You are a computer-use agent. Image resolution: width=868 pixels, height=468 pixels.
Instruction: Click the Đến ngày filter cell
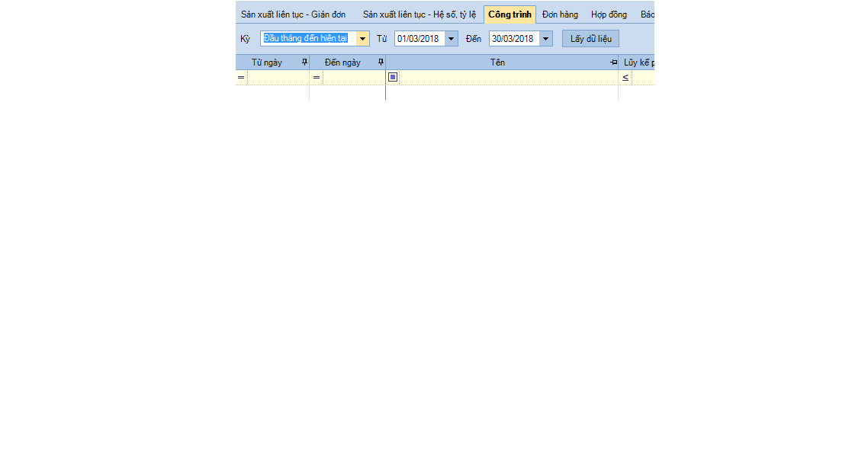point(354,78)
